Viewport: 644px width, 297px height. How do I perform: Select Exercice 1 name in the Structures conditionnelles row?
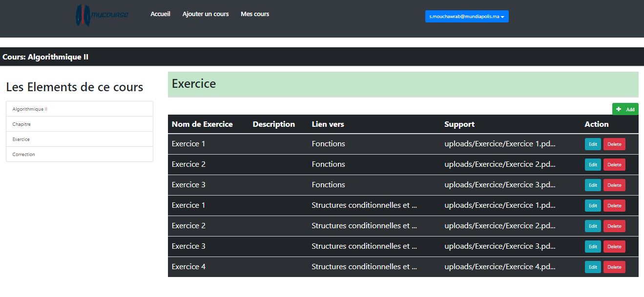[188, 205]
